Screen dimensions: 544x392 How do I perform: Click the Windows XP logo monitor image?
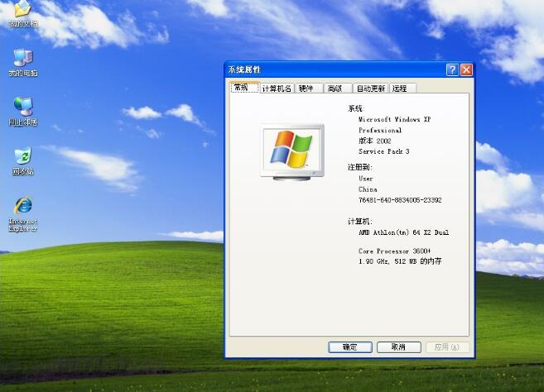290,151
